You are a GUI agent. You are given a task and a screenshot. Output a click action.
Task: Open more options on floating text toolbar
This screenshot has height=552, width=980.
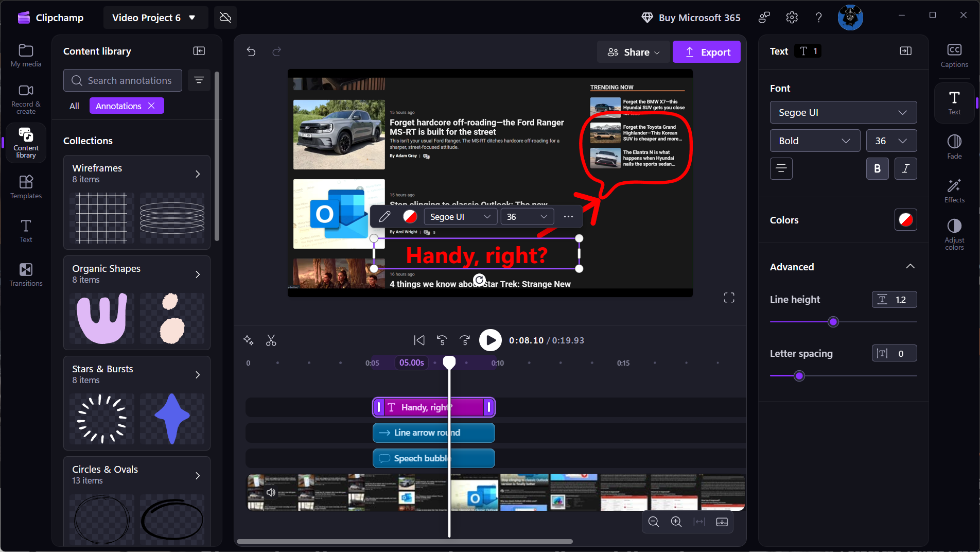coord(568,217)
